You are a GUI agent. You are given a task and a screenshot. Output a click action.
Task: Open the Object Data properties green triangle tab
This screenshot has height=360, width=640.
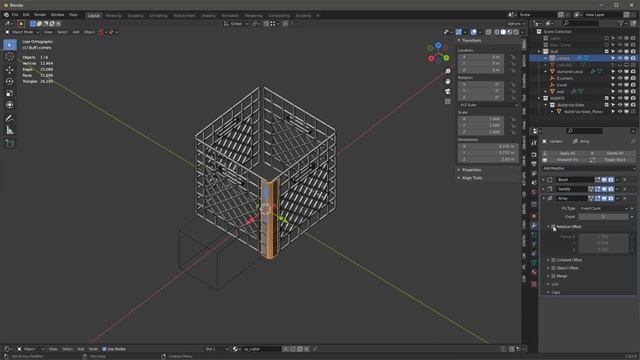click(x=534, y=262)
